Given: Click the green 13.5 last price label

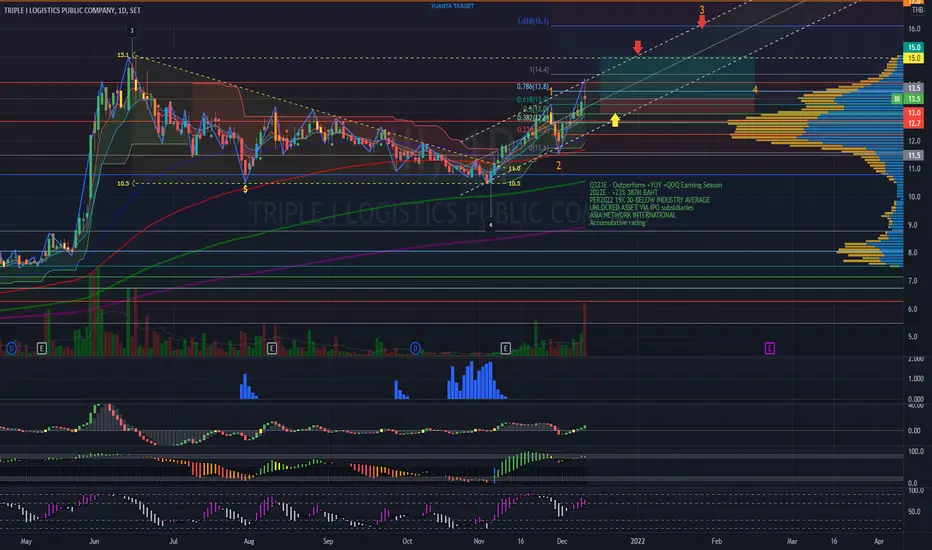Looking at the screenshot, I should click(x=914, y=99).
